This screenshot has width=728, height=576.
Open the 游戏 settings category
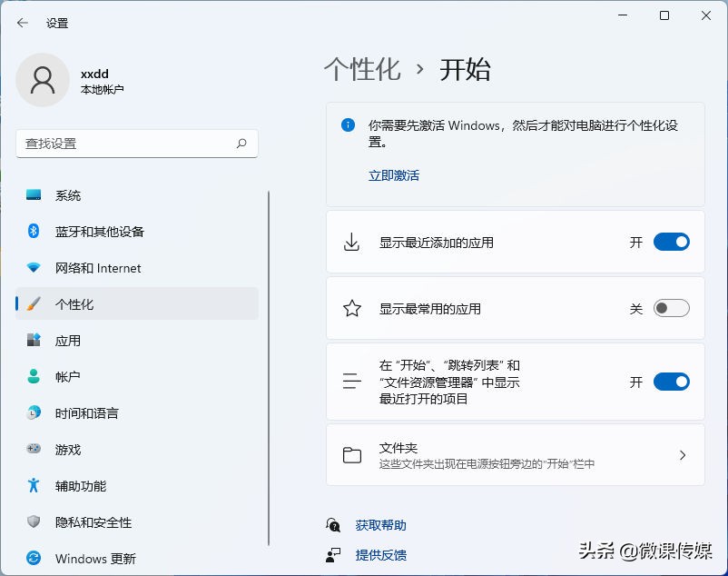137,449
